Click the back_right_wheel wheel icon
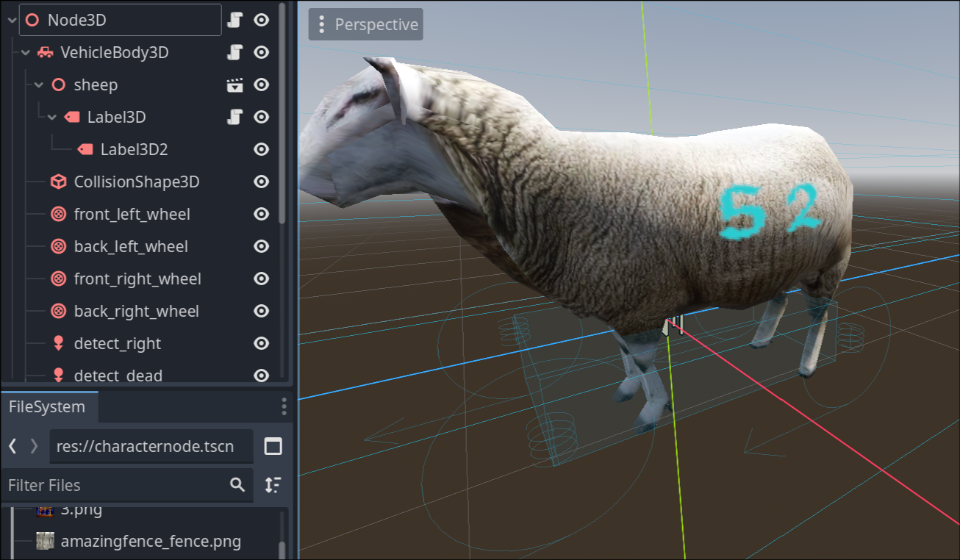This screenshot has width=960, height=560. [x=58, y=311]
